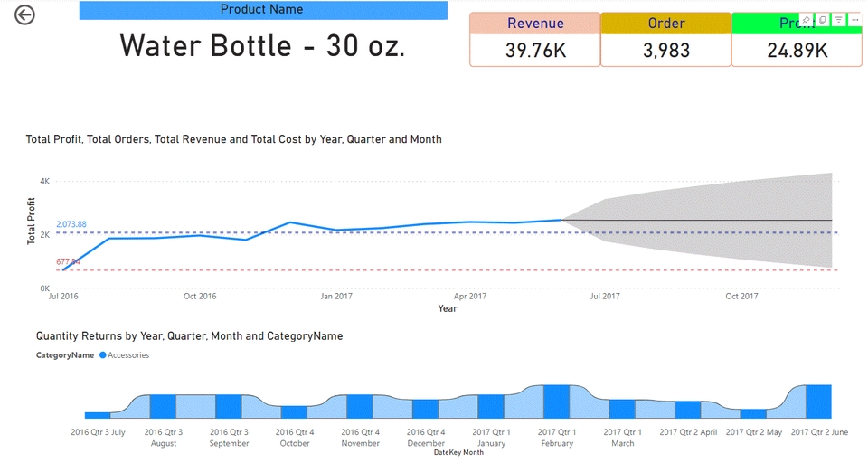Select the Water Bottle - 30 oz. title
This screenshot has width=868, height=463.
(x=263, y=46)
